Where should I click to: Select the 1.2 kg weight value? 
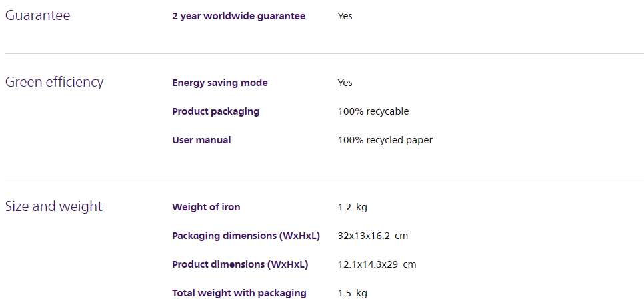[353, 207]
